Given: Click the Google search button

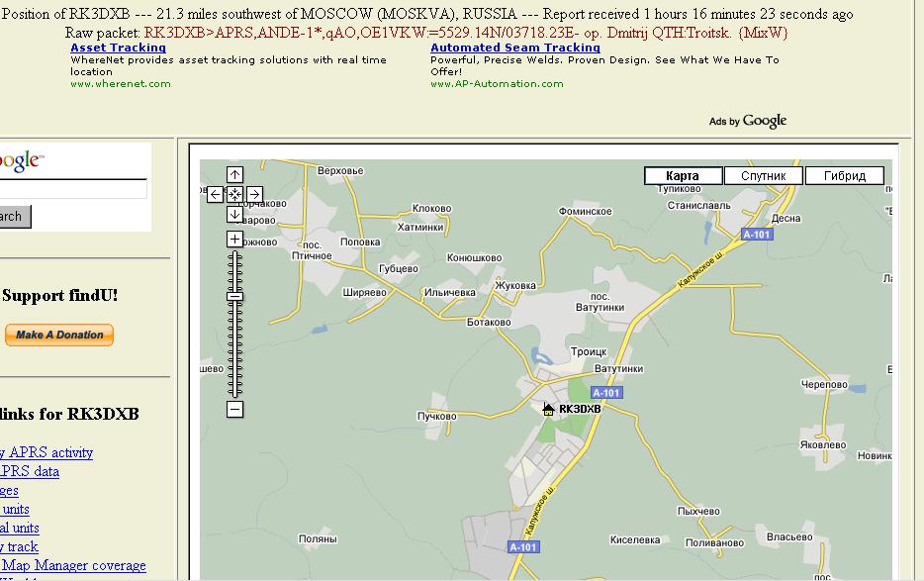Looking at the screenshot, I should point(15,217).
